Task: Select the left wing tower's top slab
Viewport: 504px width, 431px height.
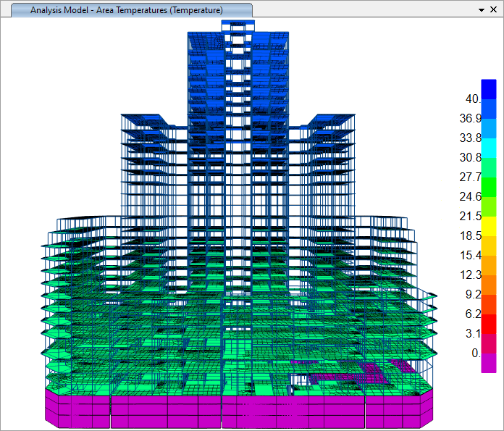Action: click(x=148, y=120)
